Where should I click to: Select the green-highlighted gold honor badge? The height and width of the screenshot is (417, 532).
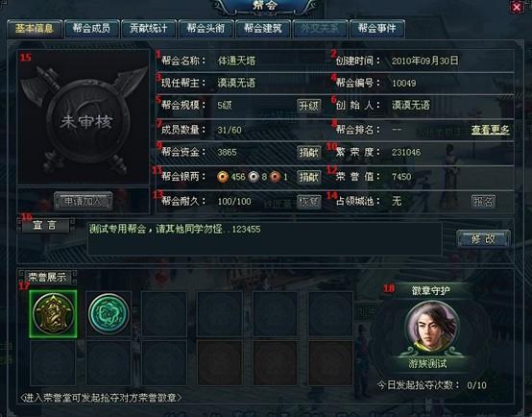53,314
